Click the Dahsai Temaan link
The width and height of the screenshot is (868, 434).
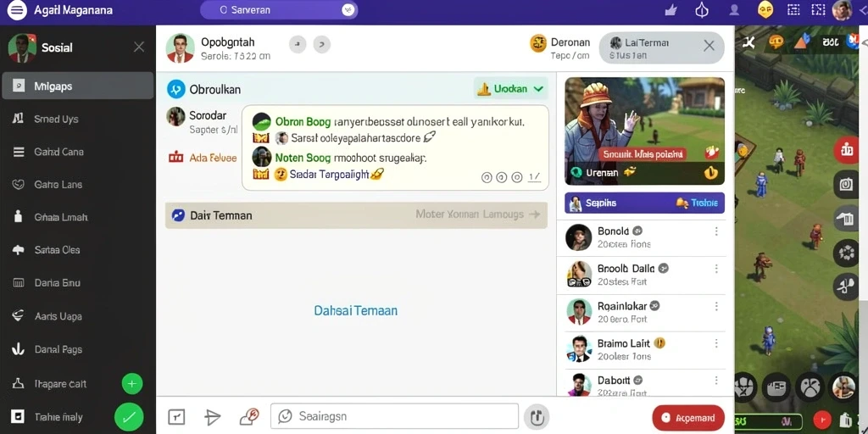coord(355,310)
